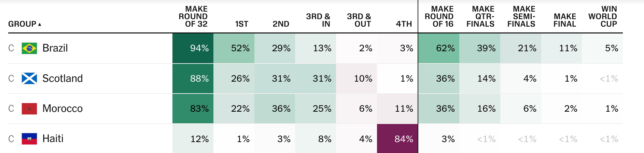
Task: Click the Brazil flag icon
Action: [x=29, y=48]
